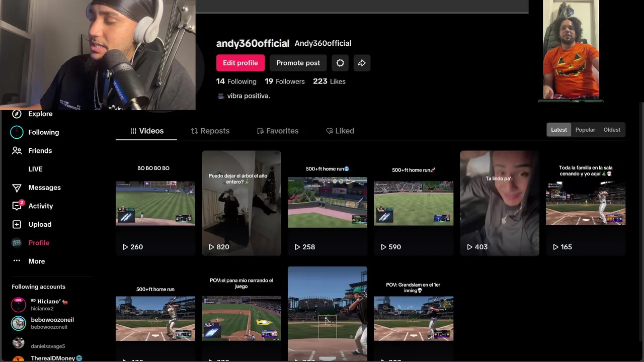The height and width of the screenshot is (362, 644).
Task: Click the 403 views count
Action: tap(481, 247)
